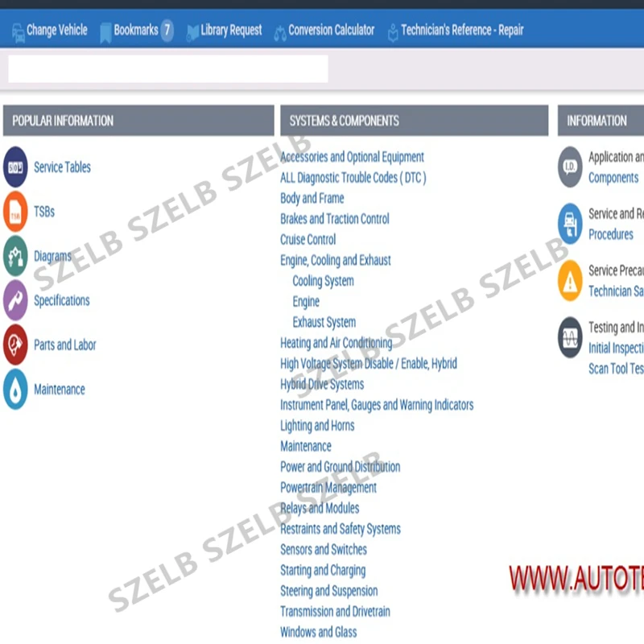Click the Conversion Calculator scales icon
The height and width of the screenshot is (644, 644).
[x=280, y=33]
